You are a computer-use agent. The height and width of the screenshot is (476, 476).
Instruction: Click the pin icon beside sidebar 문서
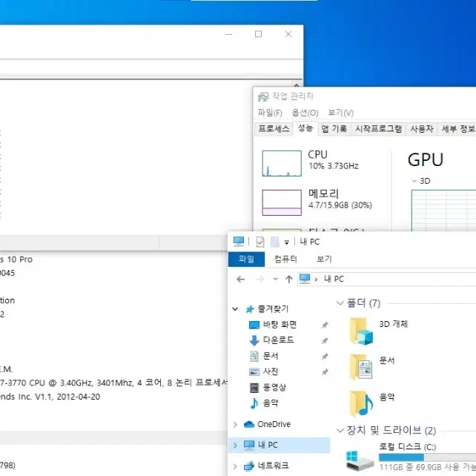coord(325,356)
